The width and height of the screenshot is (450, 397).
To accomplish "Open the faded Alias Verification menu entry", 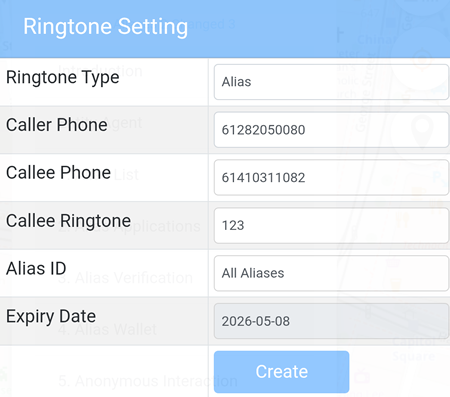I will point(125,278).
